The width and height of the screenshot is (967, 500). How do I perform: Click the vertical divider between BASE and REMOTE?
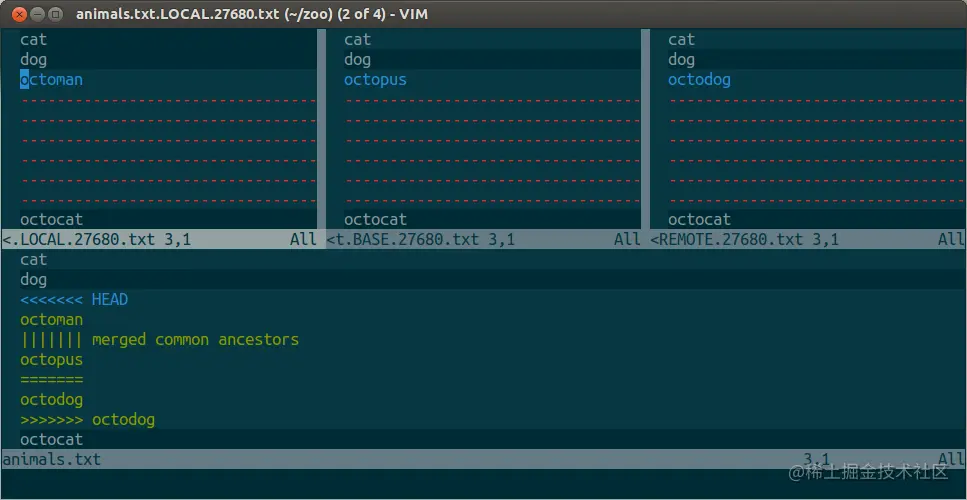645,129
